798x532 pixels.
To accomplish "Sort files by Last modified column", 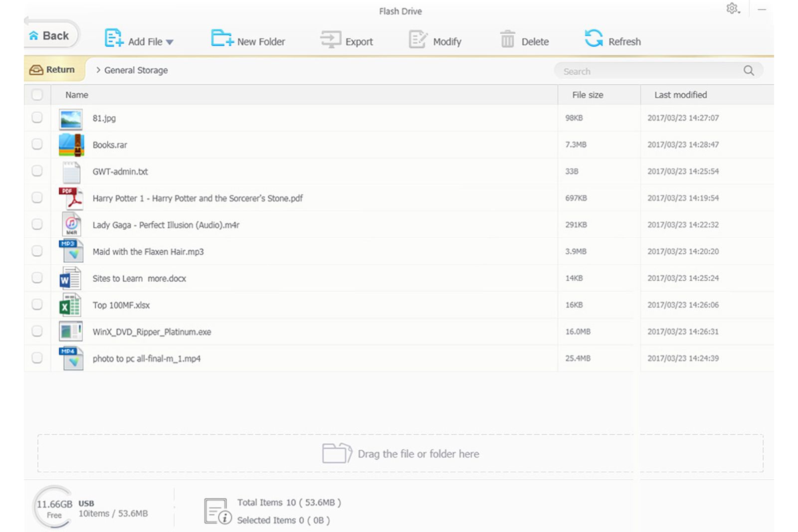I will [681, 95].
